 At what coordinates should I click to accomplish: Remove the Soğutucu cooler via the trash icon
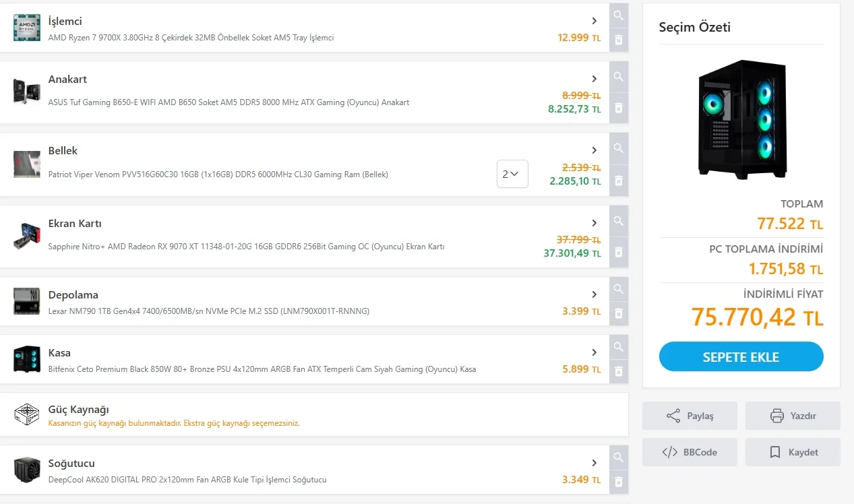coord(618,482)
